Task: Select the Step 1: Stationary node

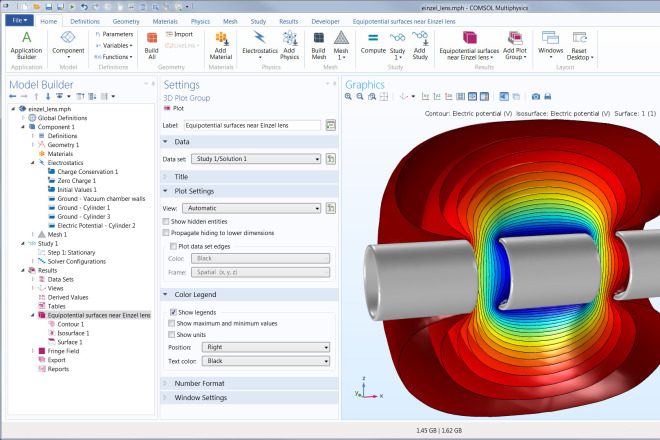Action: click(x=71, y=253)
